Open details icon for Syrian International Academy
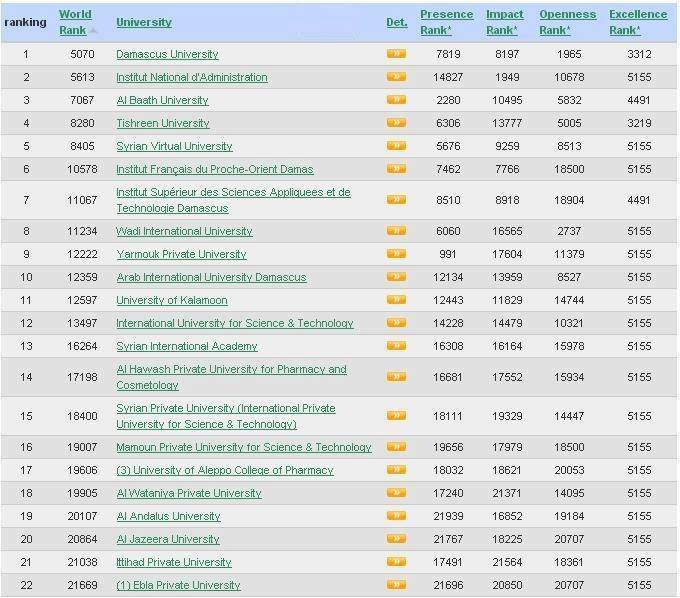 [x=396, y=346]
